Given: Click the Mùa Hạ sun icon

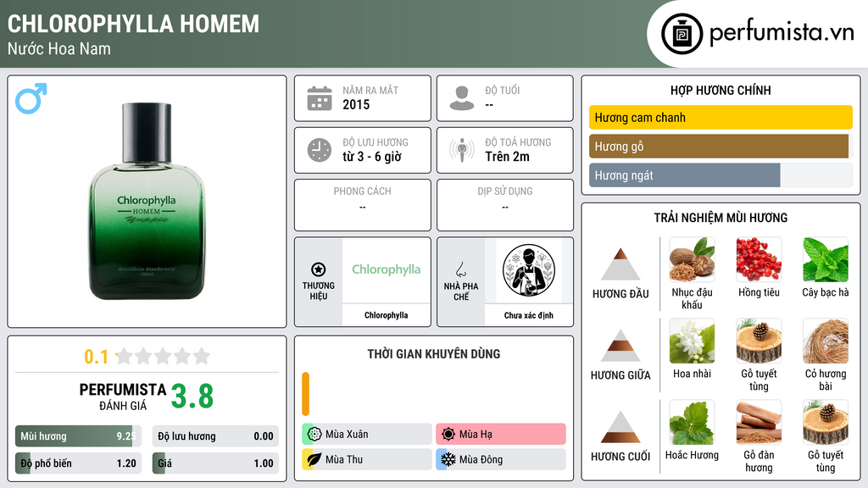Looking at the screenshot, I should 448,434.
